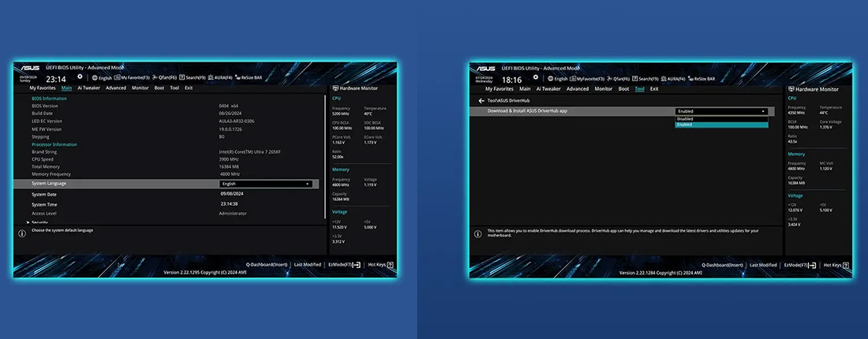868x339 pixels.
Task: Open Tool tab in Main-page BIOS
Action: click(x=174, y=88)
